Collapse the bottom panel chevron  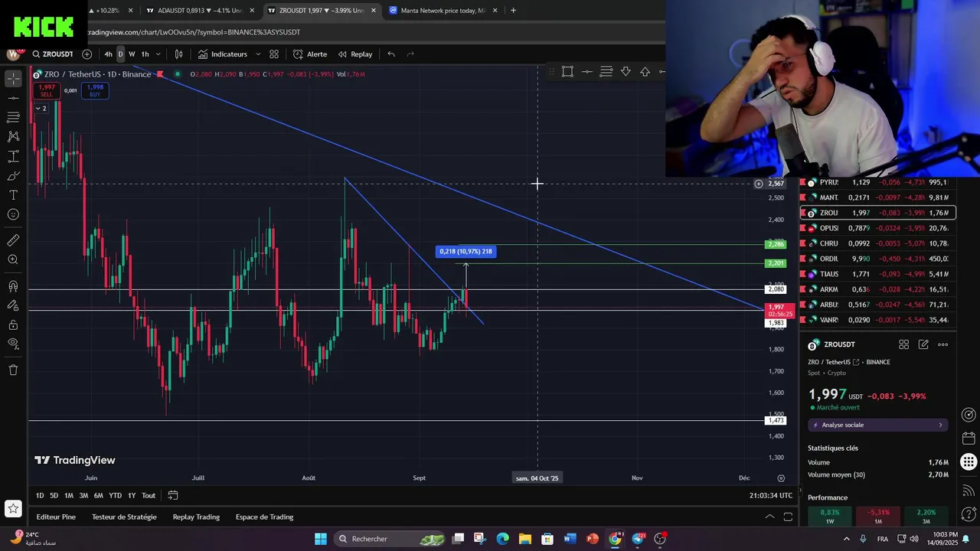pos(769,517)
